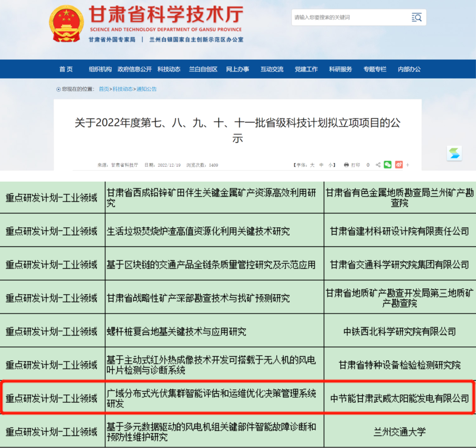Click the 通知公告 breadcrumb link
Viewport: 476px width, 448px height.
pyautogui.click(x=146, y=89)
